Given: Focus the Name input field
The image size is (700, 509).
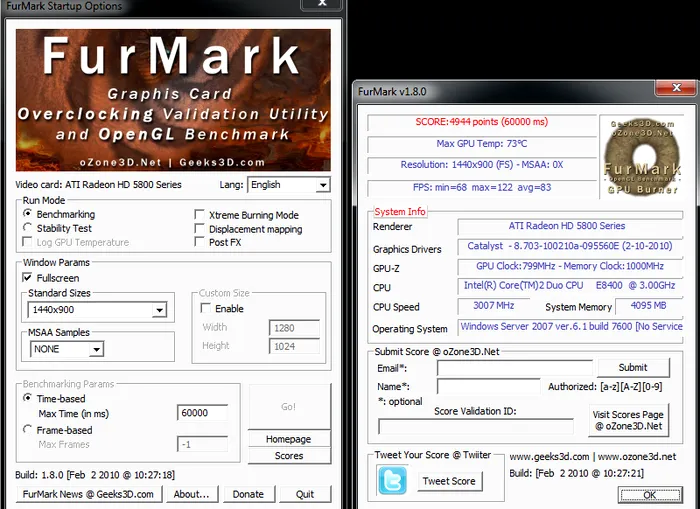Looking at the screenshot, I should [x=488, y=387].
